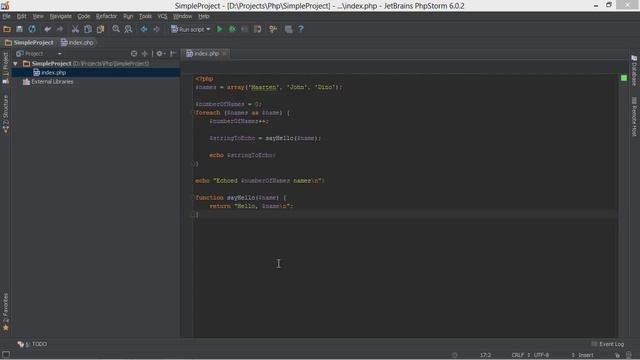
Task: Hide the Project panel with hide icon
Action: (173, 53)
